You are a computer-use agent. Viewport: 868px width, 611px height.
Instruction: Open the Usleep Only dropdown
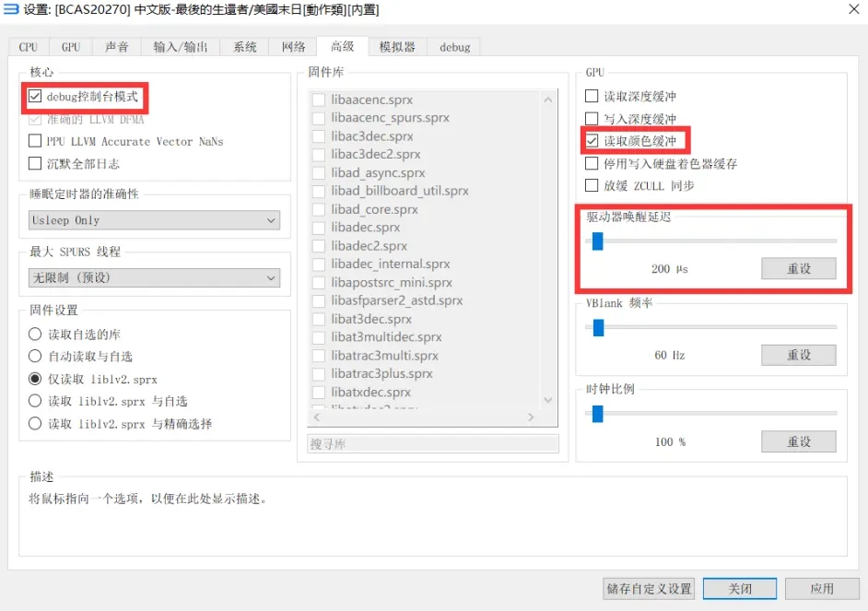[x=153, y=220]
